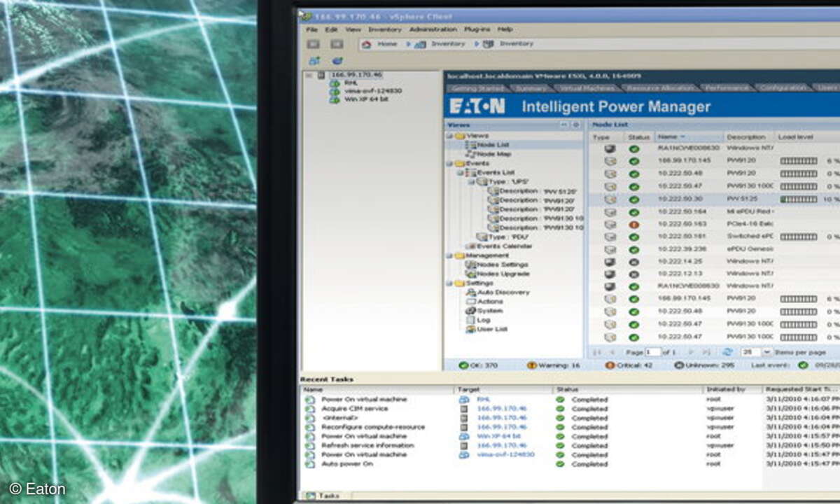The width and height of the screenshot is (840, 504).
Task: Open the Inventory menu
Action: coord(384,29)
